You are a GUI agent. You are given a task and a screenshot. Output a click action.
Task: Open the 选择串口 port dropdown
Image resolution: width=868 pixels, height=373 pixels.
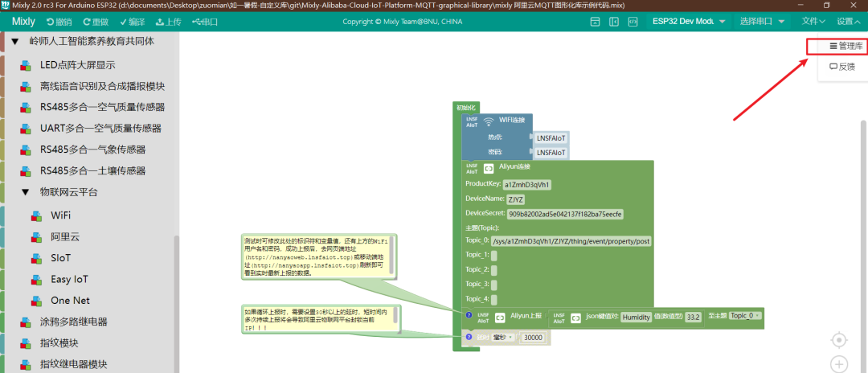762,22
